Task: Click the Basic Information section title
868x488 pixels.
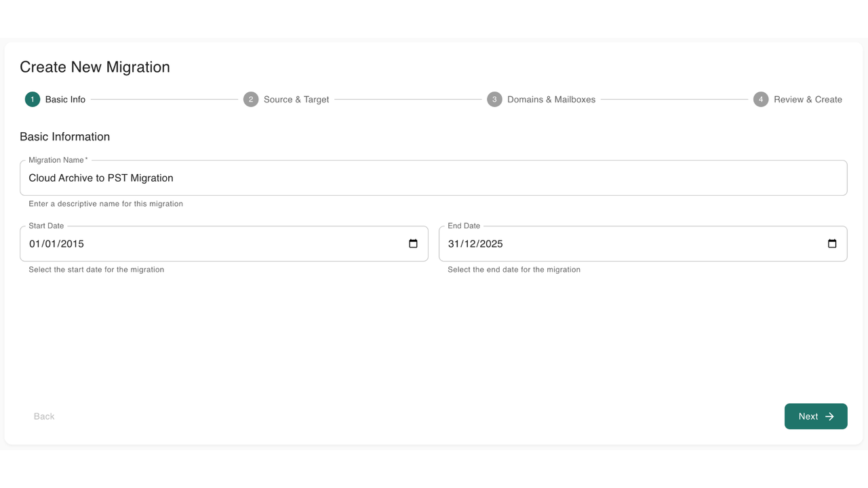Action: pos(64,137)
